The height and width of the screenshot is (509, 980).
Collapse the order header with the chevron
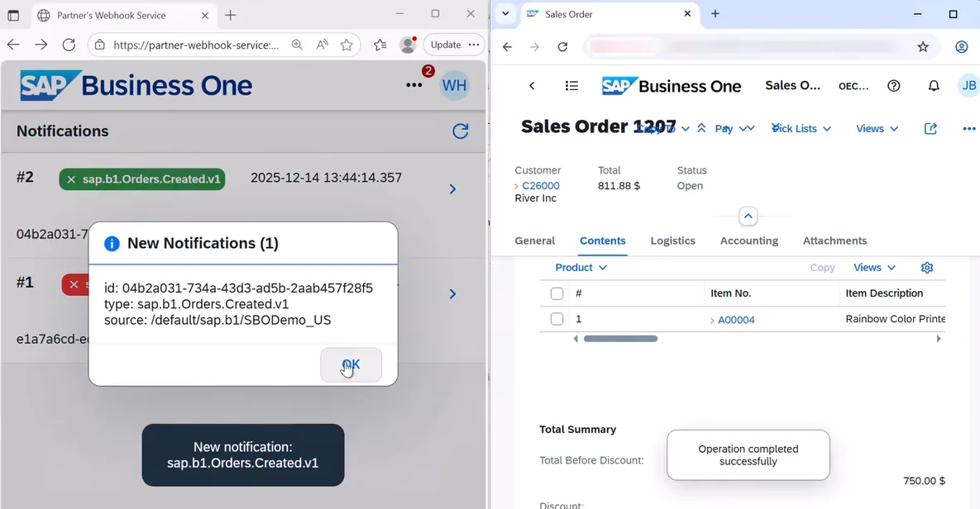748,216
